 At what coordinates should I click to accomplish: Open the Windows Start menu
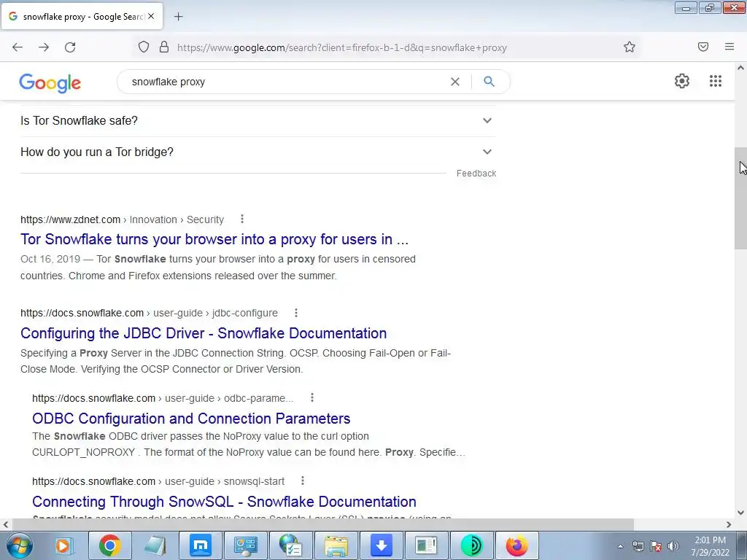pos(18,545)
